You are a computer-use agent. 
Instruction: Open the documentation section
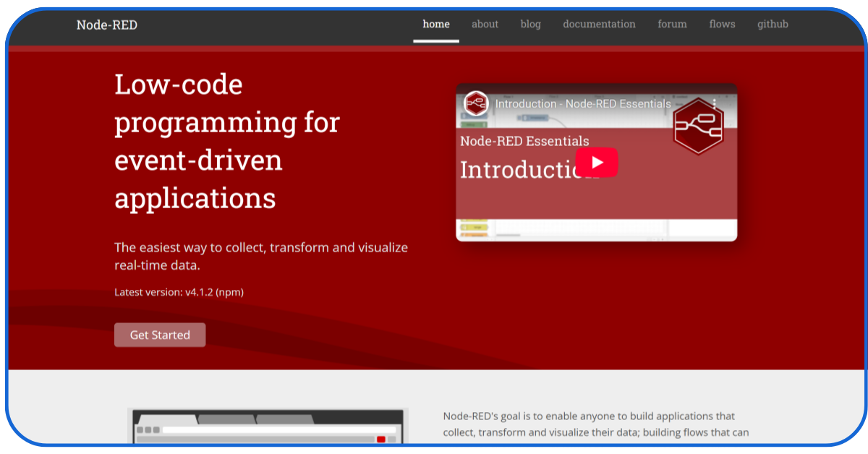(599, 24)
